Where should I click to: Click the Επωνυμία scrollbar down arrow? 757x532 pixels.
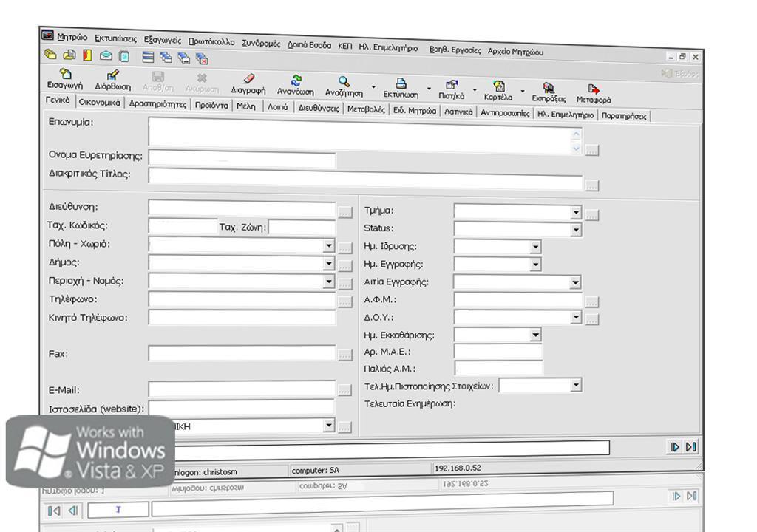576,149
